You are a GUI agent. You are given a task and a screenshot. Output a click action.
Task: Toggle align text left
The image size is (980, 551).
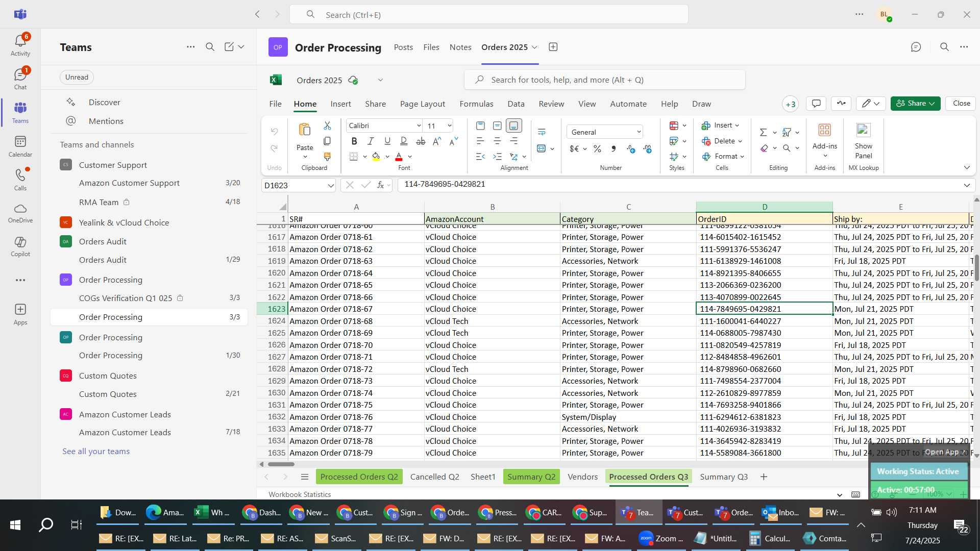tap(480, 141)
